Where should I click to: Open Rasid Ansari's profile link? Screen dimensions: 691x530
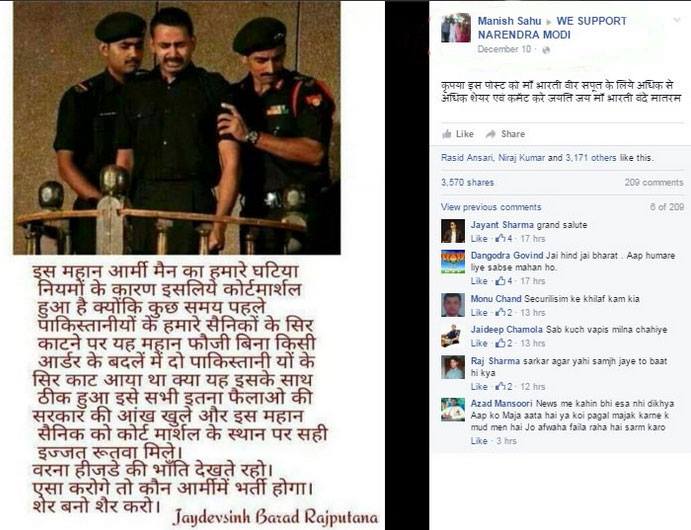tap(467, 157)
